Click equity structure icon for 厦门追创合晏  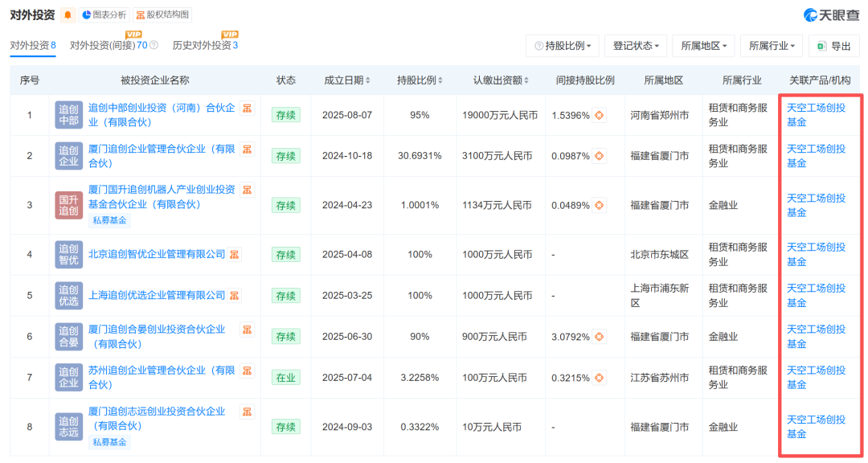click(248, 330)
